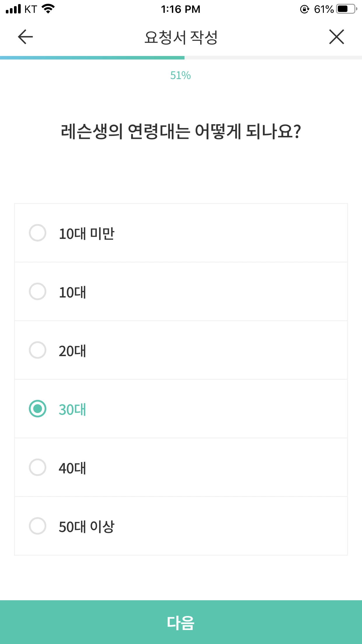Close the request form with X
This screenshot has width=362, height=644.
(337, 37)
